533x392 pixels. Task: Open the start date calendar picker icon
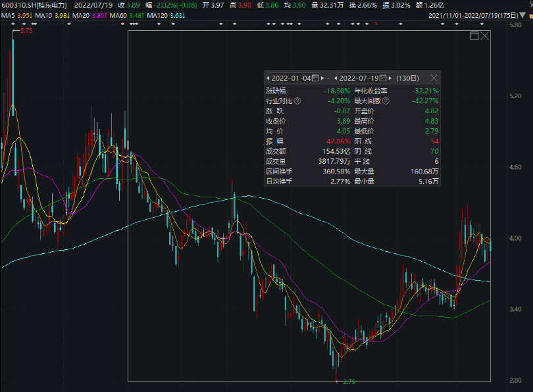point(315,78)
